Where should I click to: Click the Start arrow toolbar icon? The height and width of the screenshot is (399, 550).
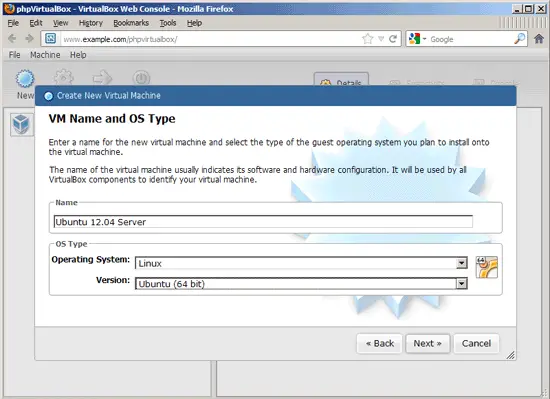pyautogui.click(x=102, y=78)
